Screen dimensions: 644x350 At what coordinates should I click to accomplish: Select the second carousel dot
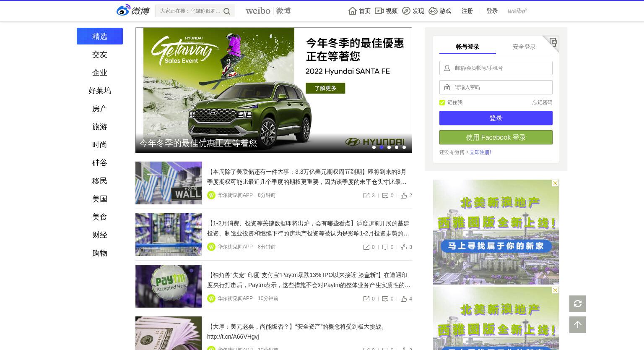[382, 147]
